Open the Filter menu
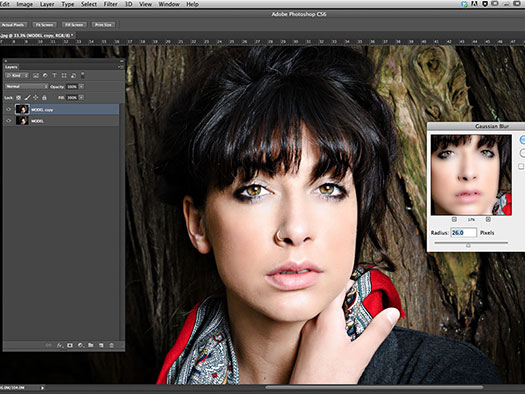525x394 pixels. (110, 4)
